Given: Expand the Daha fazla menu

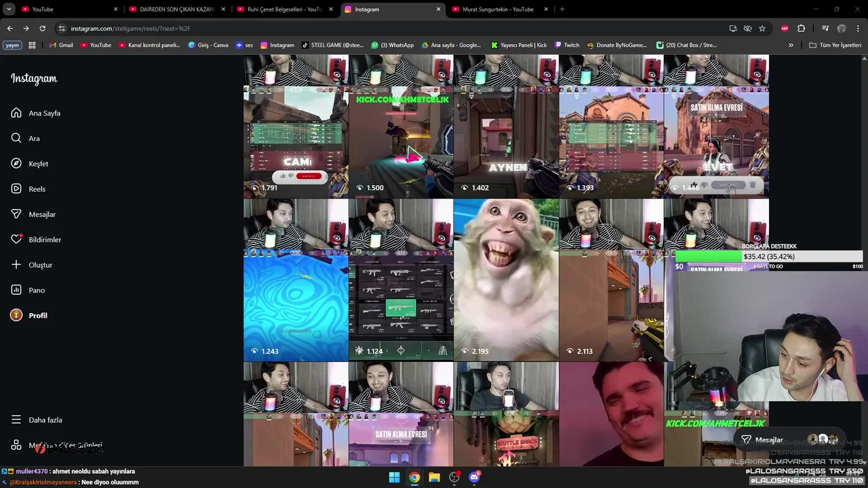Looking at the screenshot, I should pos(37,420).
